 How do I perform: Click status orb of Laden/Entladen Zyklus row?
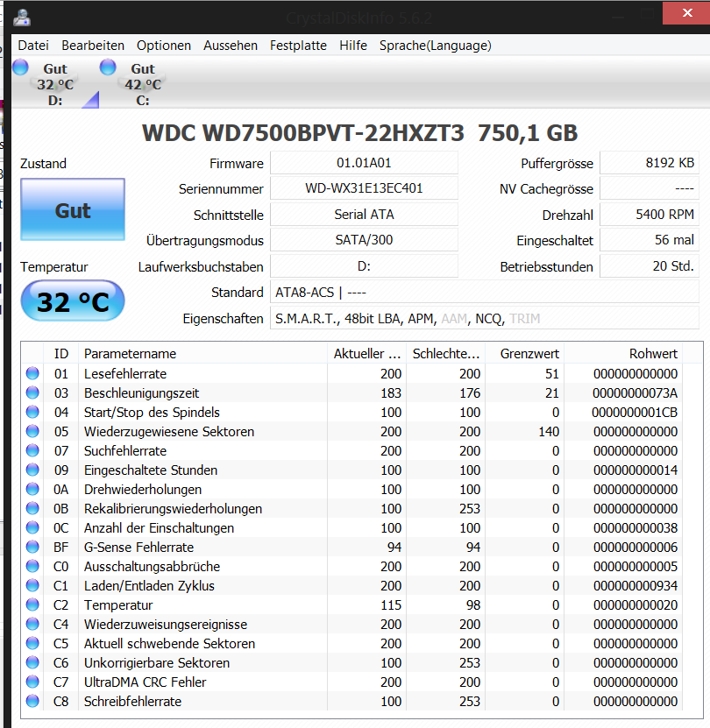click(32, 585)
